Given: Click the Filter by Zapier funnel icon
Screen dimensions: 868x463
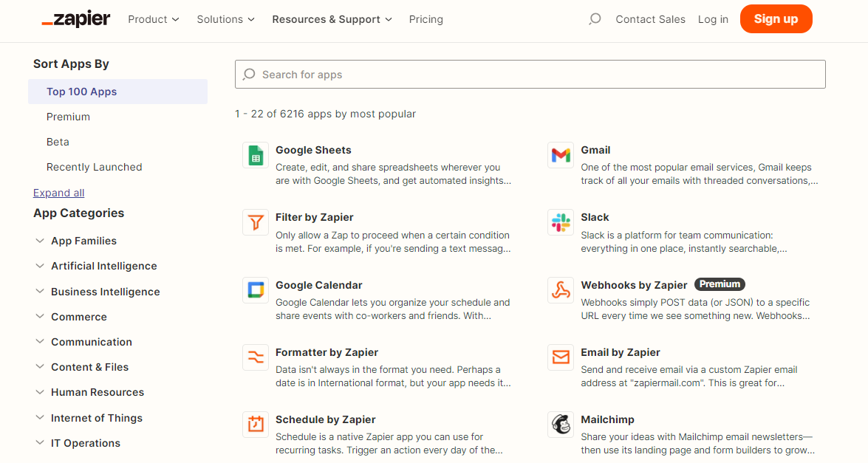Looking at the screenshot, I should pyautogui.click(x=256, y=223).
